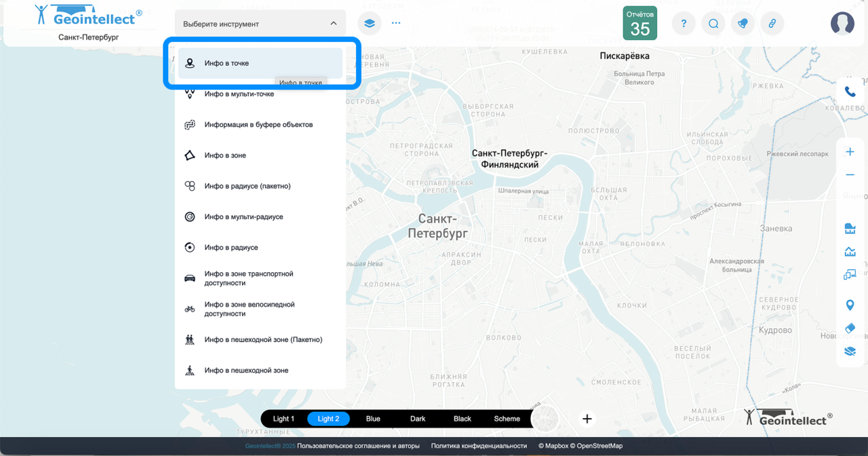The width and height of the screenshot is (868, 456).
Task: Open the layers stack button in top bar
Action: pyautogui.click(x=369, y=23)
